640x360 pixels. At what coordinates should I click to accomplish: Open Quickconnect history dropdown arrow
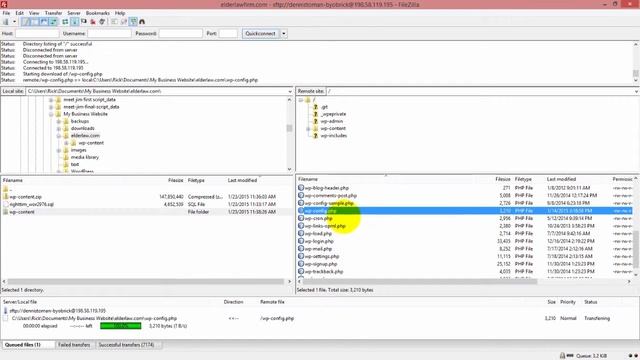pyautogui.click(x=284, y=33)
